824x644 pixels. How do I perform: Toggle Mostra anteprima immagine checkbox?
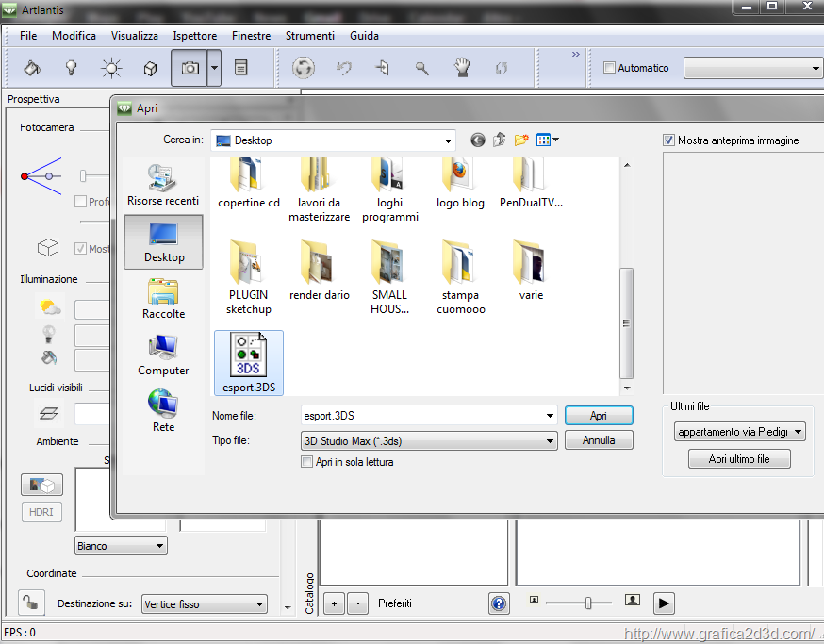[x=669, y=140]
